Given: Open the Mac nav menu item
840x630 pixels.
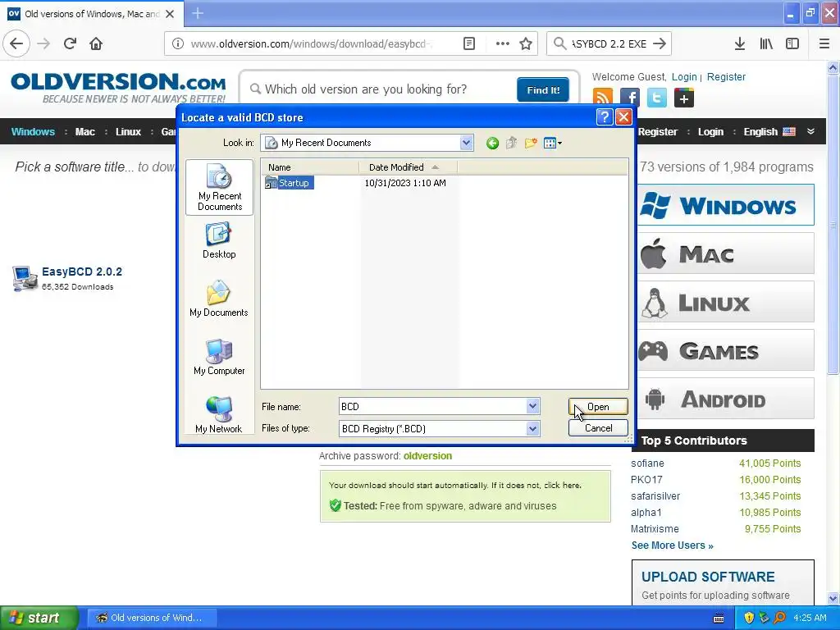Looking at the screenshot, I should (x=85, y=132).
